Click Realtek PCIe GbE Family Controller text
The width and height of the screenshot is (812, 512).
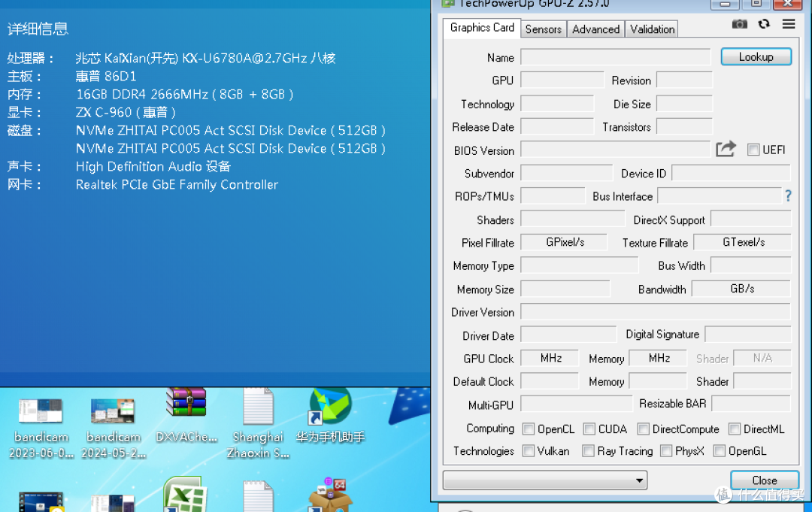(x=177, y=185)
